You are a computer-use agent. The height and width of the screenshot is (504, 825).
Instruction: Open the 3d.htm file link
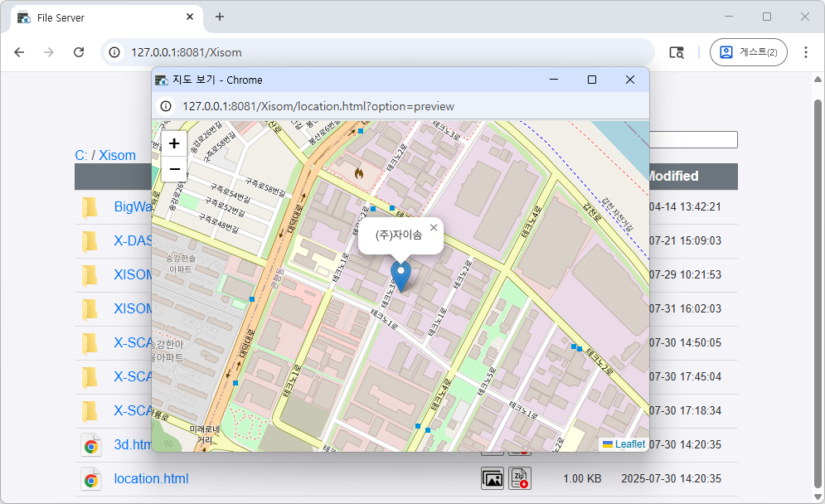[x=133, y=444]
